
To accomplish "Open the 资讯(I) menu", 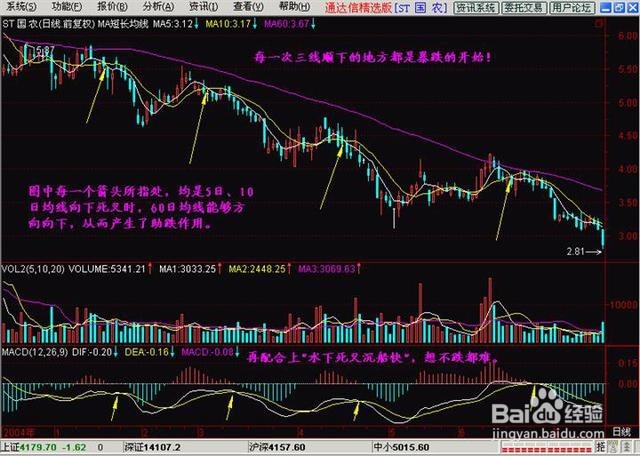I will coord(203,7).
